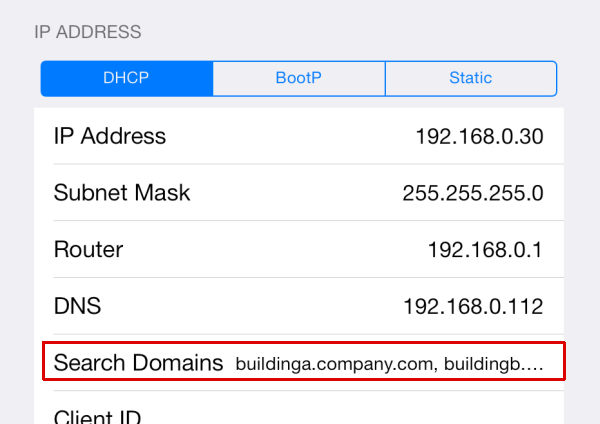Image resolution: width=600 pixels, height=424 pixels.
Task: Click the IP ADDRESS section header
Action: click(88, 32)
